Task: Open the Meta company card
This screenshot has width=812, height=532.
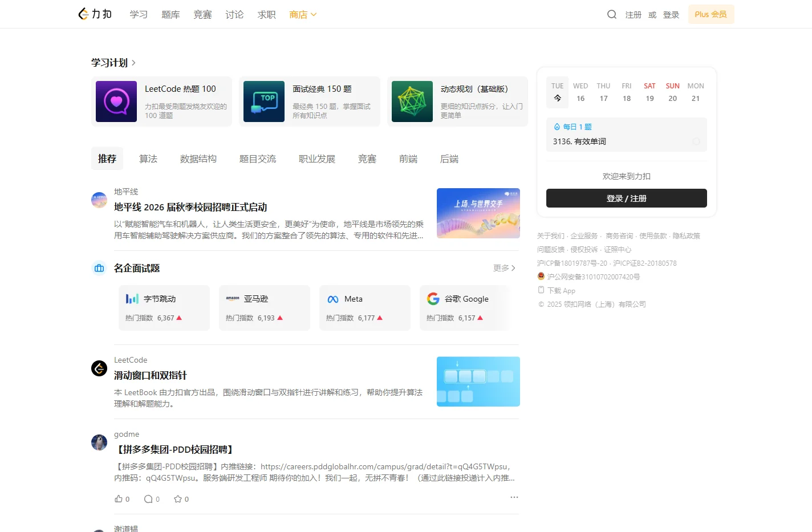Action: click(365, 308)
